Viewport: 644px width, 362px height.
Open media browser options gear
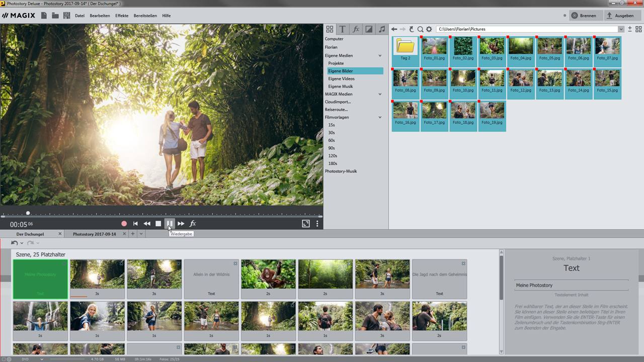click(429, 29)
